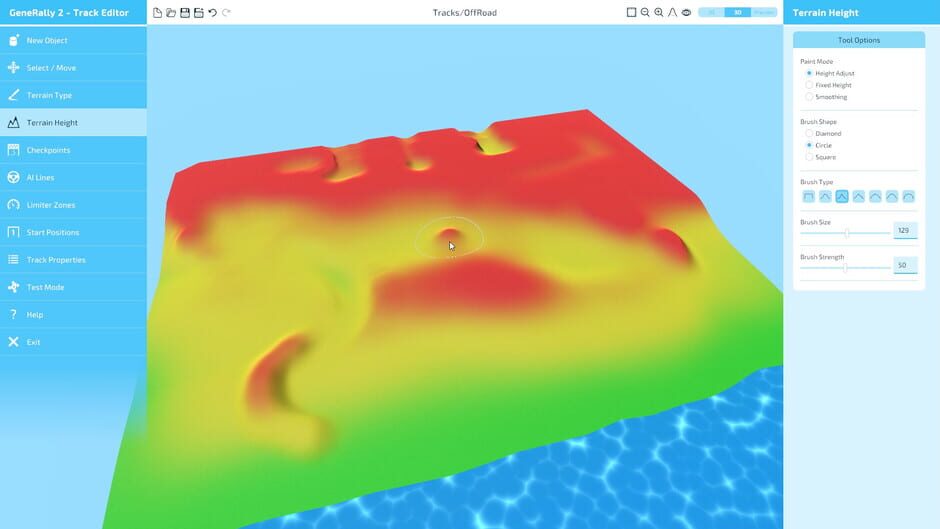
Task: Click Test Mode in the sidebar
Action: (45, 287)
